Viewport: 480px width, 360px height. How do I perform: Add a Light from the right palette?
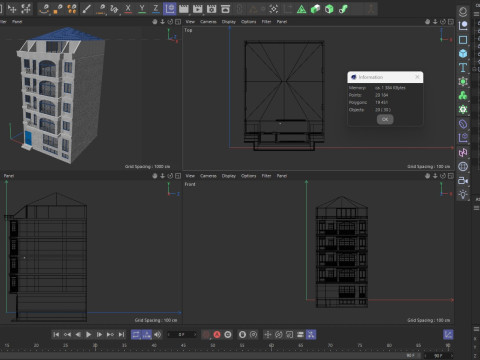point(463,194)
